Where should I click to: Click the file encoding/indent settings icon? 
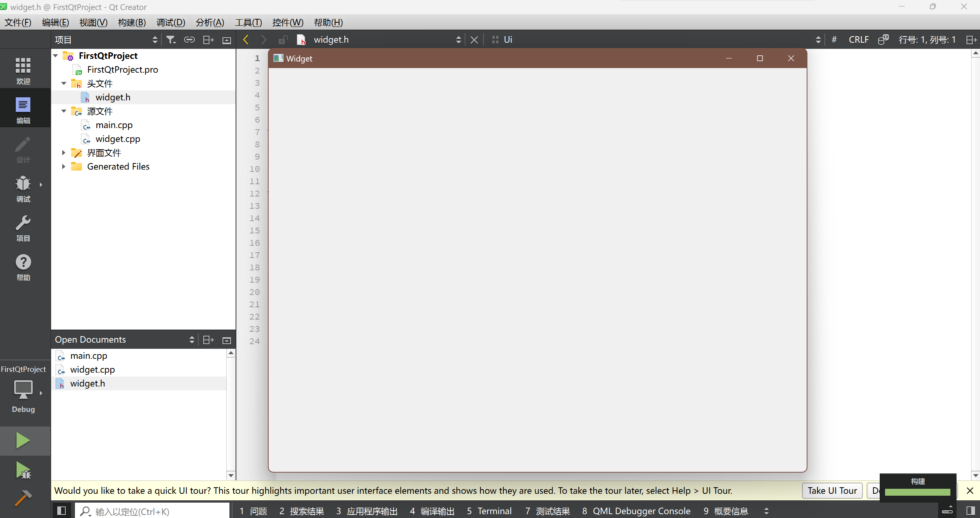pos(883,40)
